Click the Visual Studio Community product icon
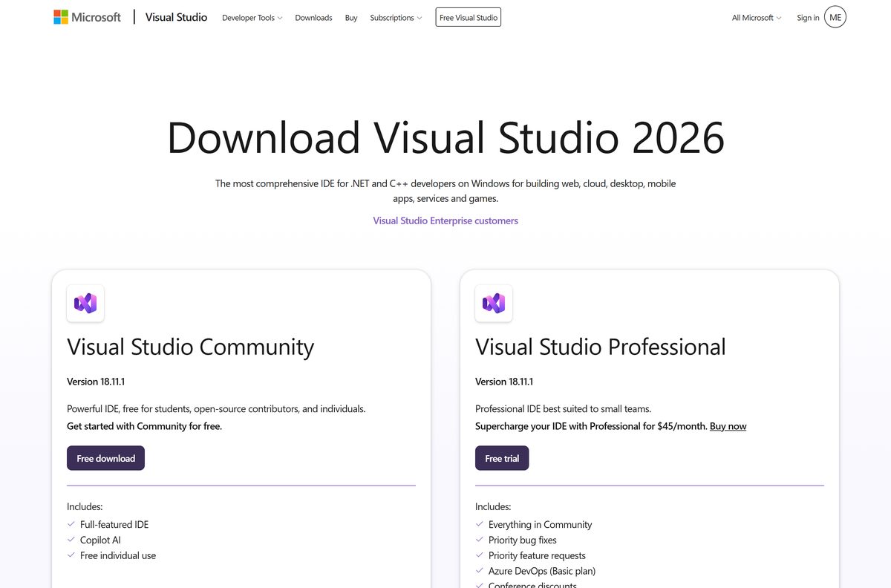 click(85, 303)
